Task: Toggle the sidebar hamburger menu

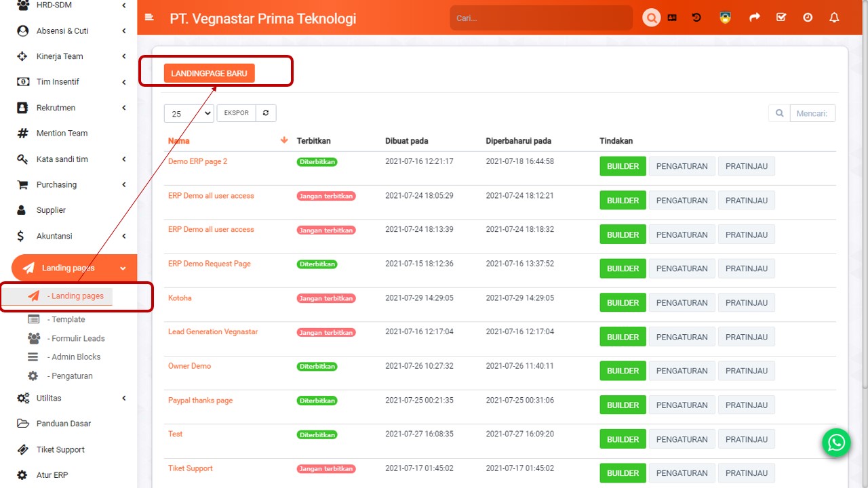Action: pyautogui.click(x=149, y=18)
